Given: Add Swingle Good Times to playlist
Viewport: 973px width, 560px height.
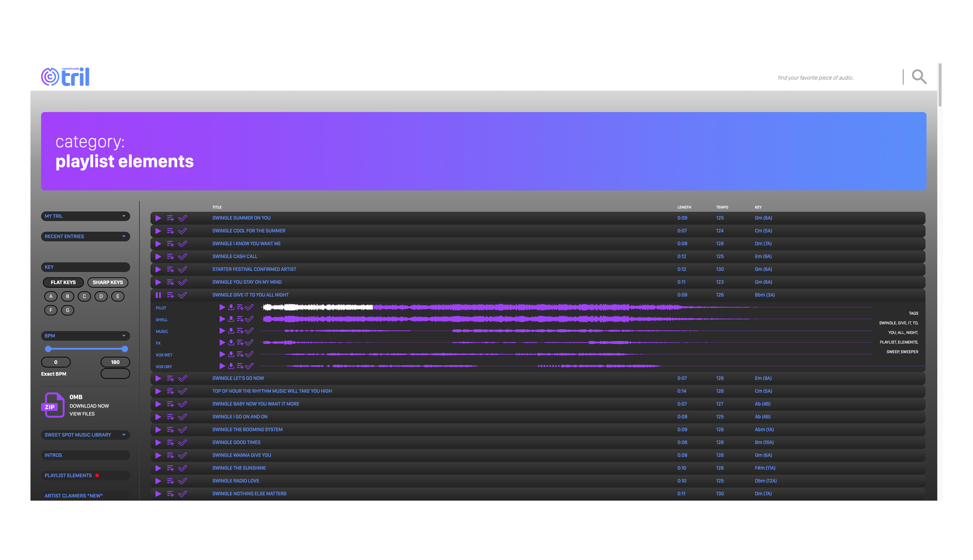Looking at the screenshot, I should click(x=170, y=443).
